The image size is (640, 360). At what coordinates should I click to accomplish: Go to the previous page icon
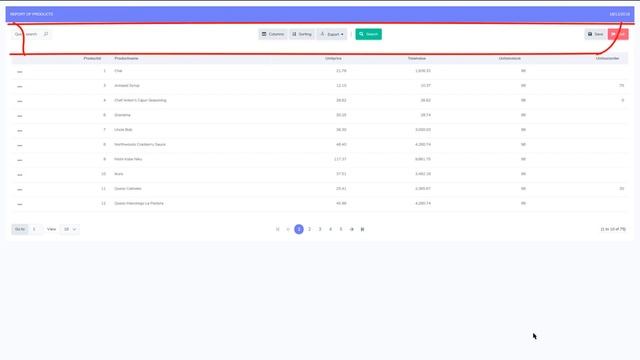pyautogui.click(x=288, y=229)
